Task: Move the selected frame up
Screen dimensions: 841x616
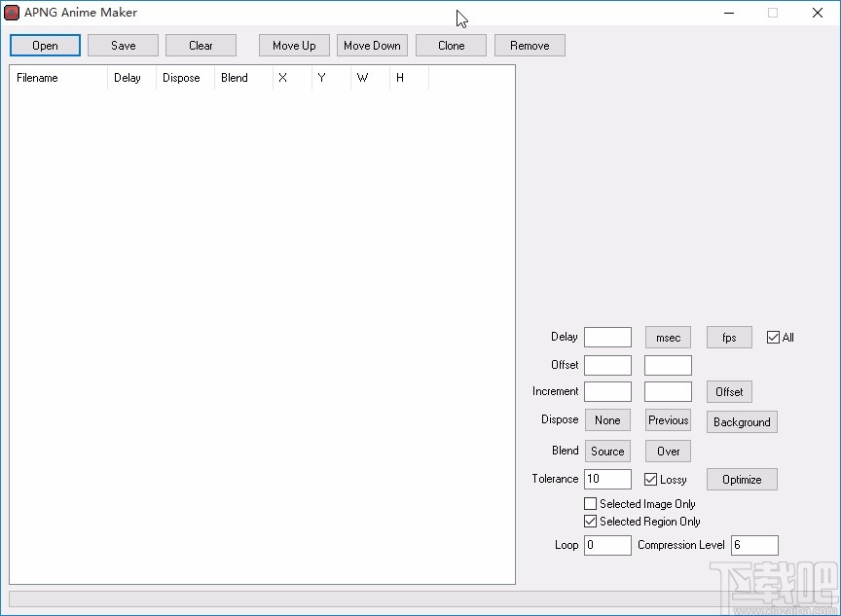Action: [294, 45]
